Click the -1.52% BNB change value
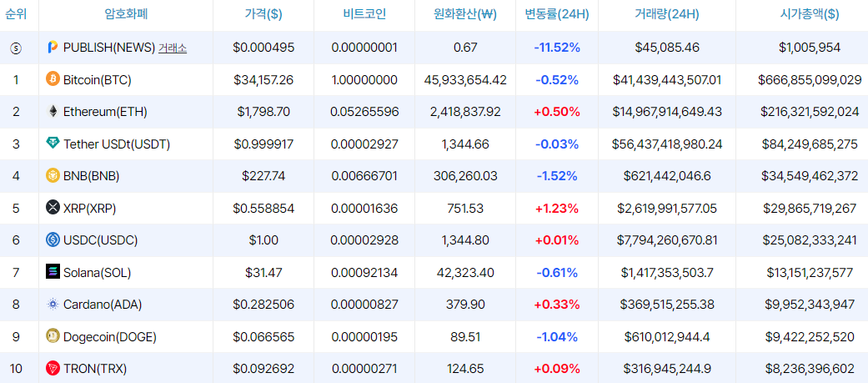 pos(557,176)
